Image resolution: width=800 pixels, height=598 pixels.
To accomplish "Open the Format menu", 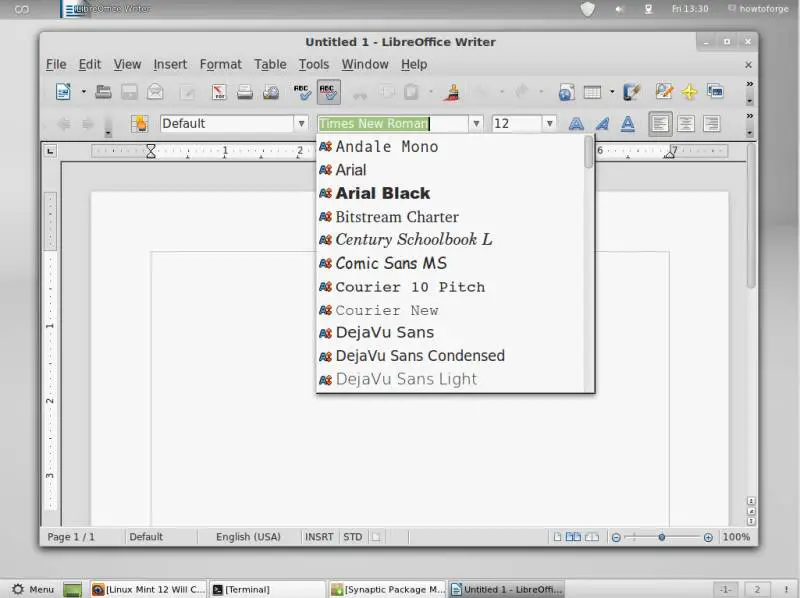I will click(x=220, y=64).
